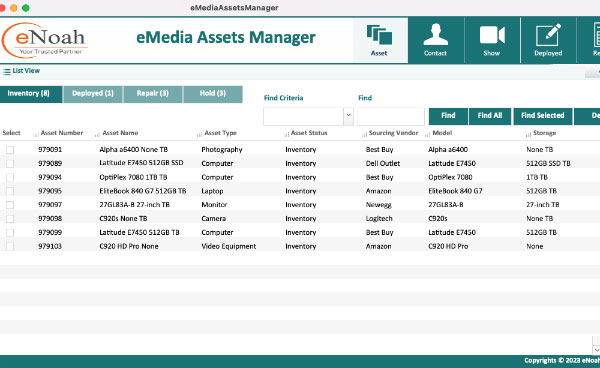Check the box for asset 979103
The width and height of the screenshot is (600, 368).
pos(10,246)
